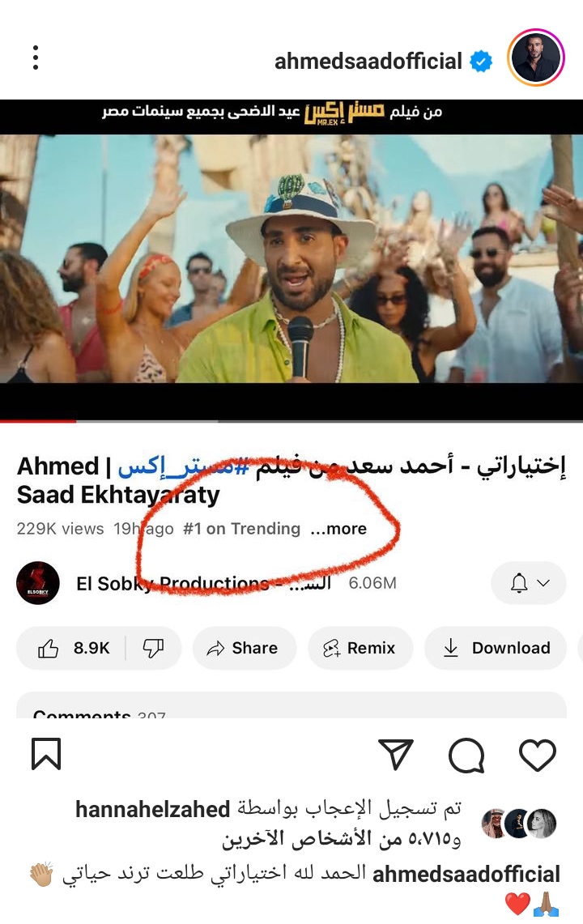Select the Share button
The width and height of the screenshot is (583, 924).
coord(244,648)
